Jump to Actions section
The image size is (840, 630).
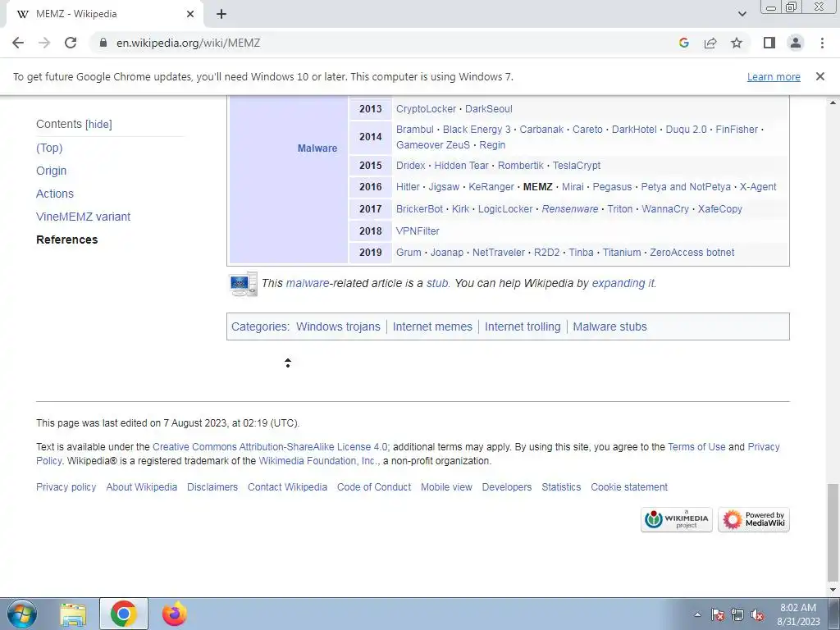click(55, 194)
